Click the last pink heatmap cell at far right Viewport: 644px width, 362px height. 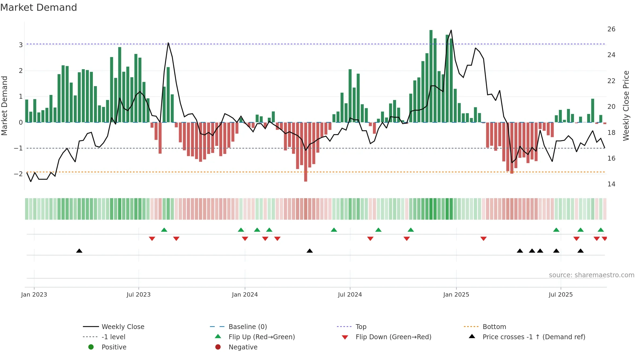click(x=605, y=209)
